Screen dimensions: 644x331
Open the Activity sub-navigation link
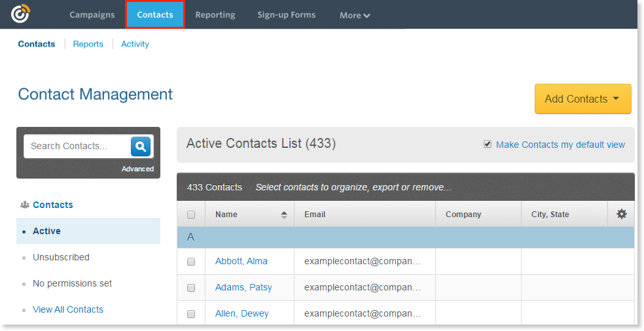(135, 44)
